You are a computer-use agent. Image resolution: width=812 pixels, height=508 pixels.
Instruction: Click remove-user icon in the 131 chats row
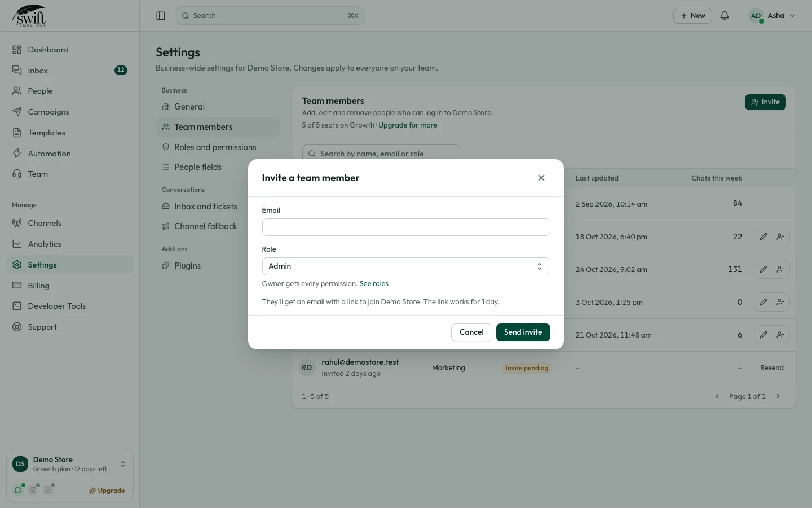(780, 269)
